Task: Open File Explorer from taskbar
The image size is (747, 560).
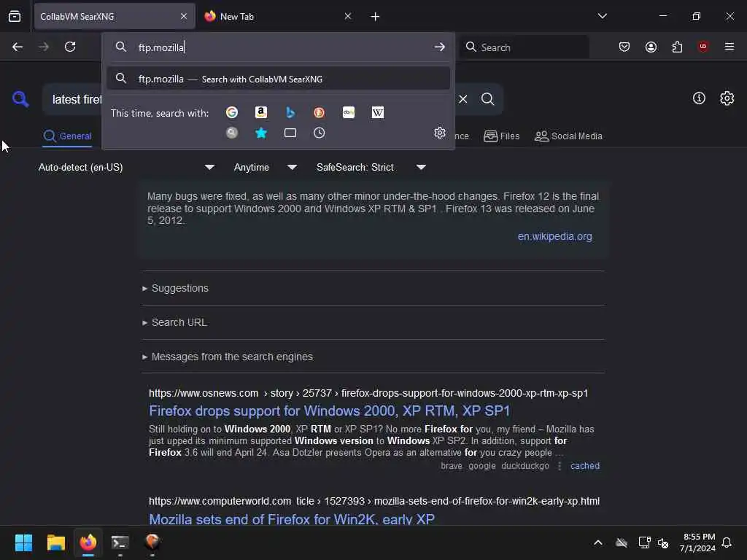Action: point(55,542)
